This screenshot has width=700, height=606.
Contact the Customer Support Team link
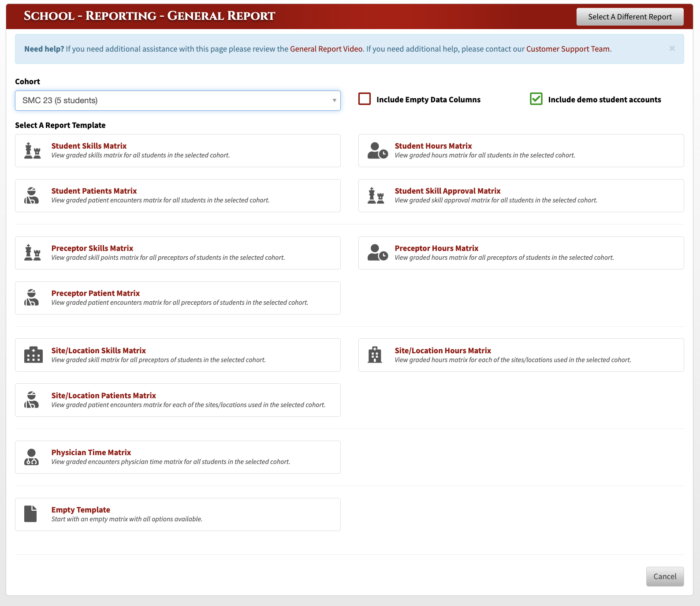pyautogui.click(x=568, y=49)
